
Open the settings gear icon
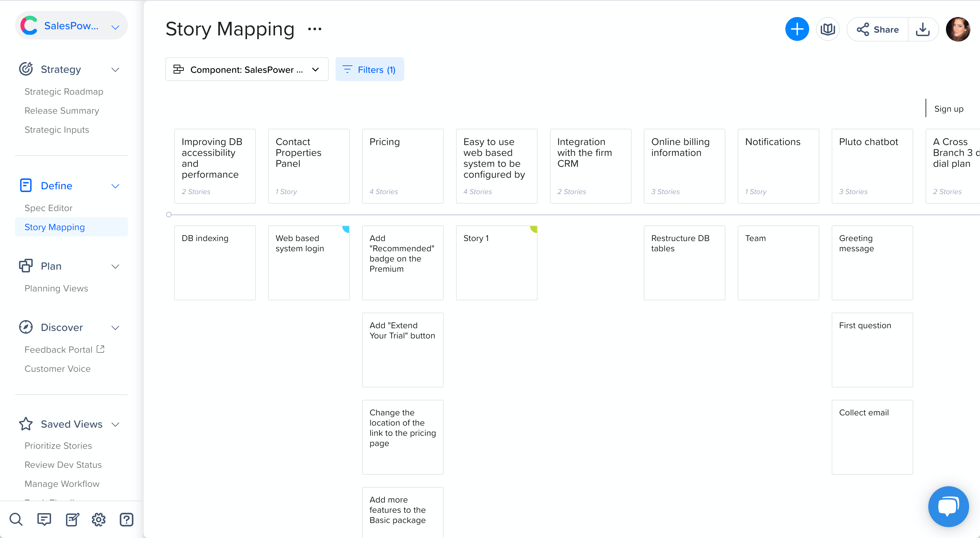pos(99,519)
